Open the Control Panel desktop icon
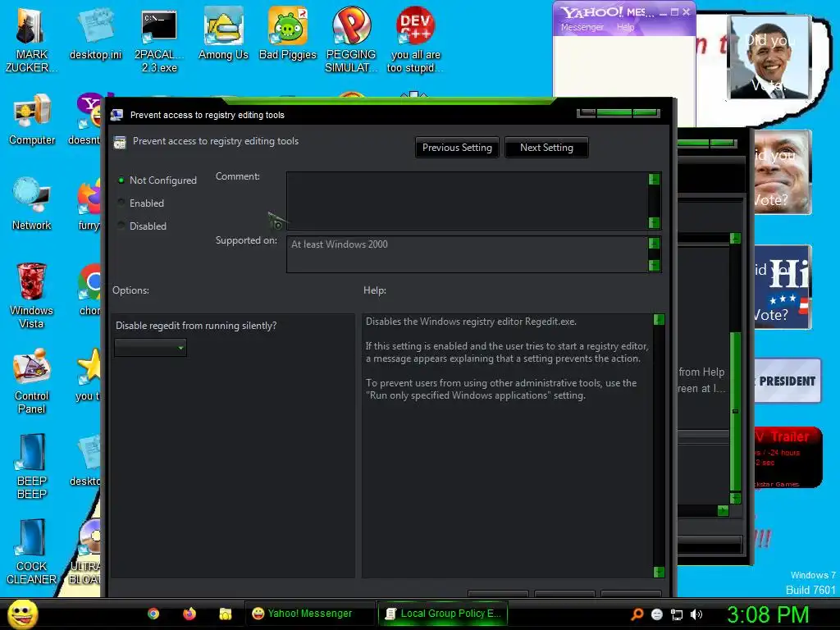 [32, 381]
